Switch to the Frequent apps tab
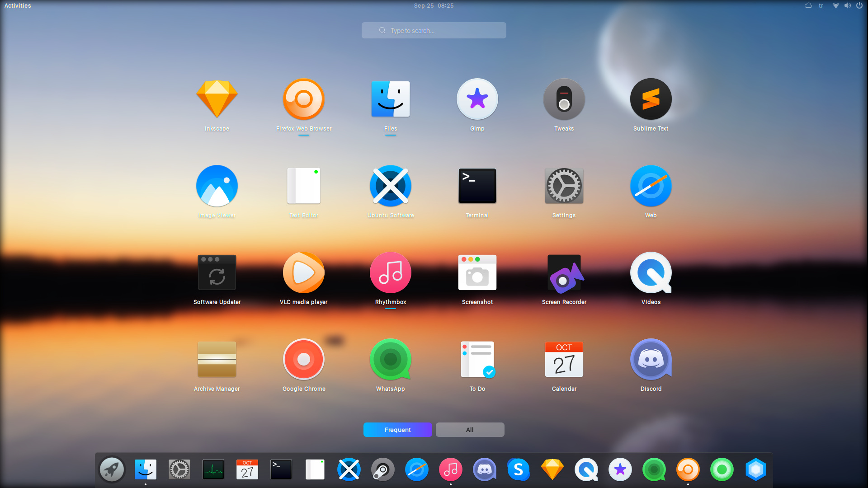Screen dimensions: 868x488 398,430
